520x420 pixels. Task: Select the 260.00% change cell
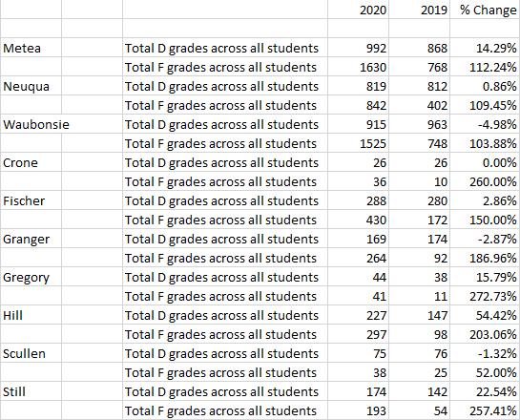point(486,181)
